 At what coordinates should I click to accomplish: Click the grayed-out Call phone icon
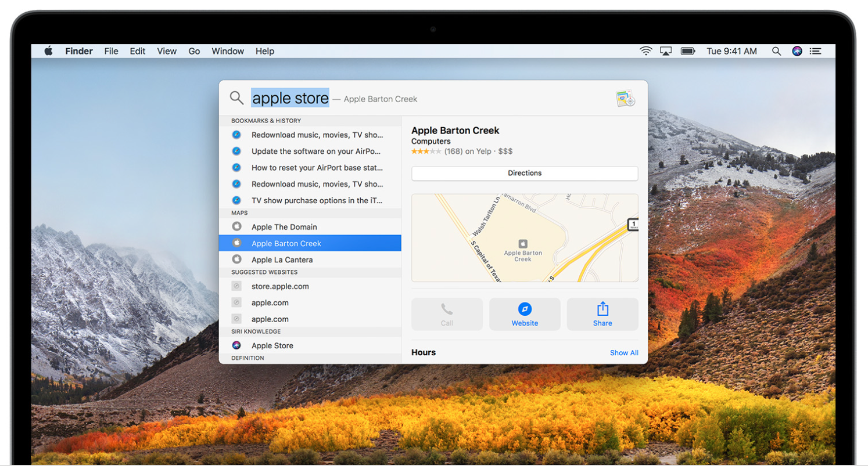447,309
